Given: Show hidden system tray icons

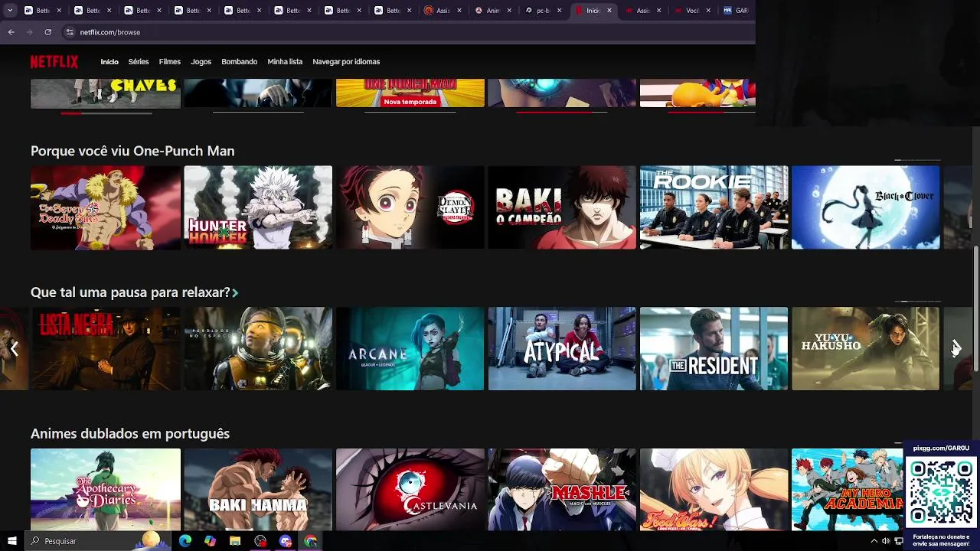Looking at the screenshot, I should (874, 541).
